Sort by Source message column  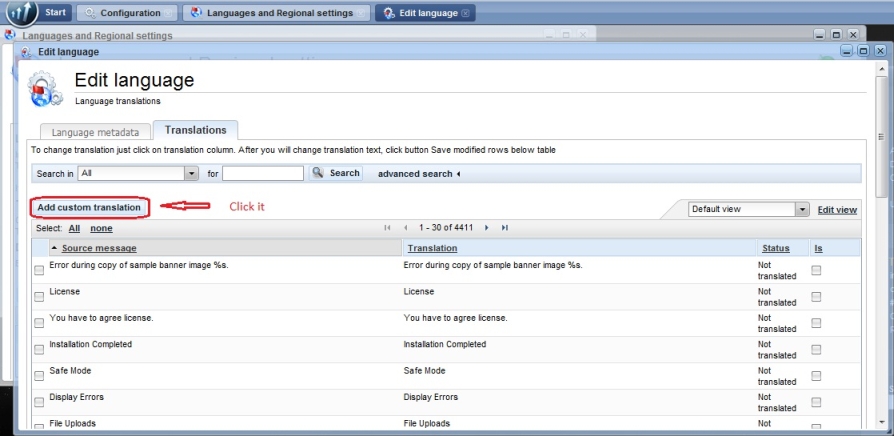(x=99, y=248)
